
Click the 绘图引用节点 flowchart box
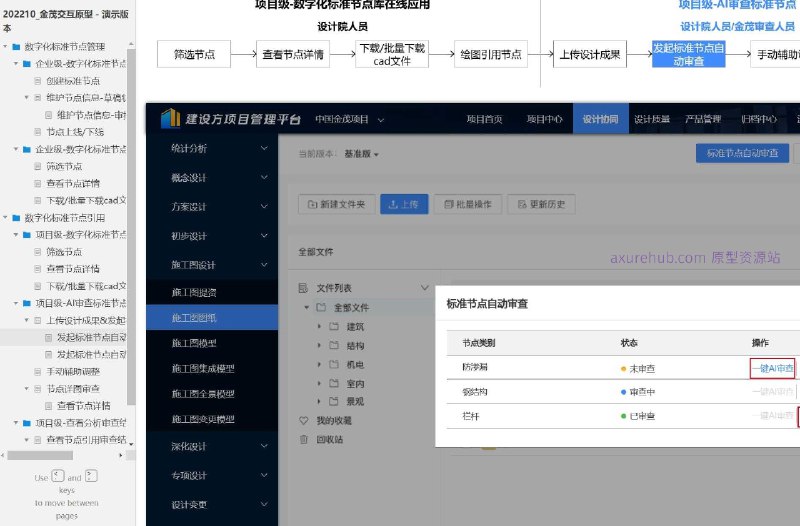(490, 54)
